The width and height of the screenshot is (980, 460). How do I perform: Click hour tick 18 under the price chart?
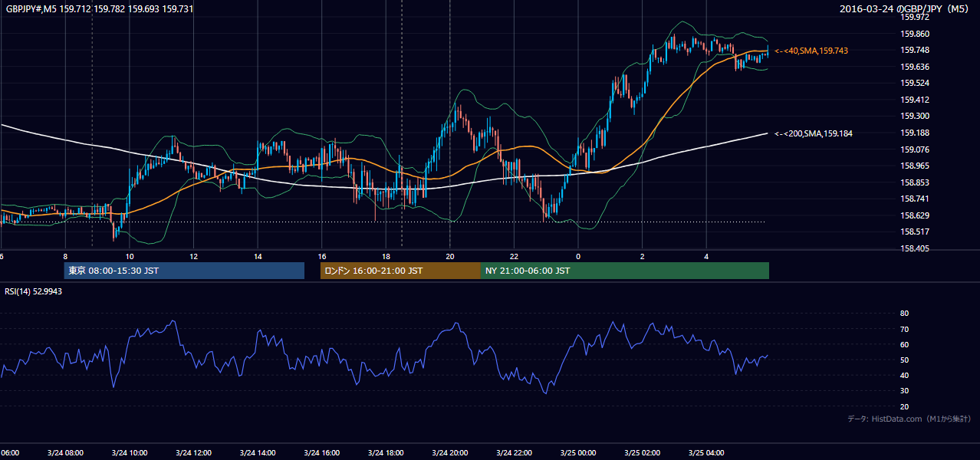tap(386, 257)
